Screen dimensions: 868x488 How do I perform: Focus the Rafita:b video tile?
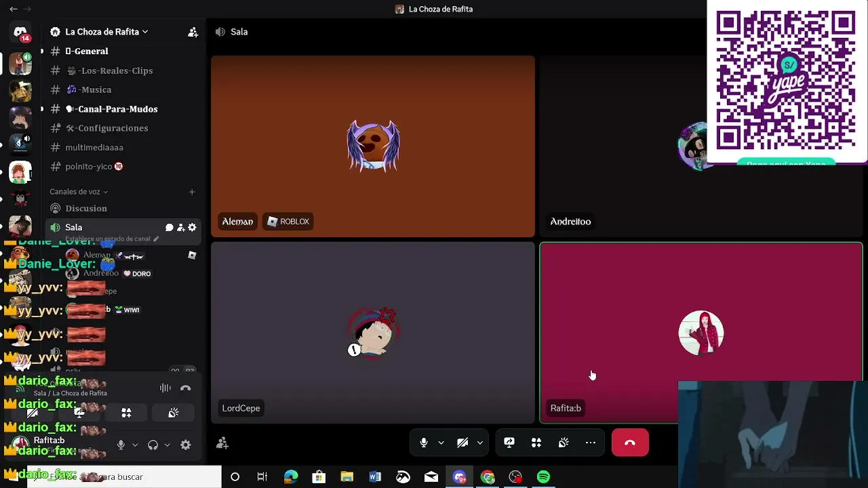[x=701, y=333]
